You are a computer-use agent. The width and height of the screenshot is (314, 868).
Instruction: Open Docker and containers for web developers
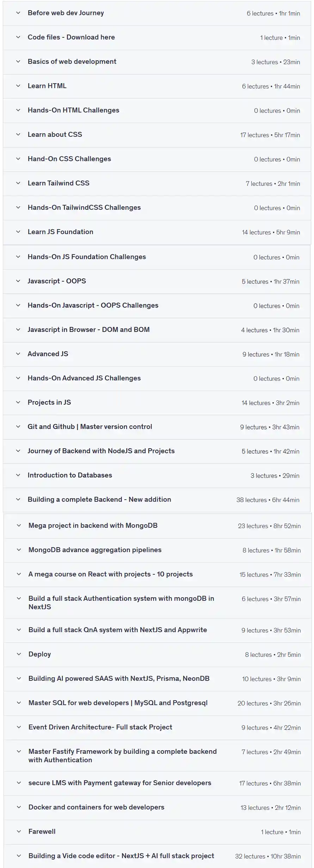[x=96, y=807]
